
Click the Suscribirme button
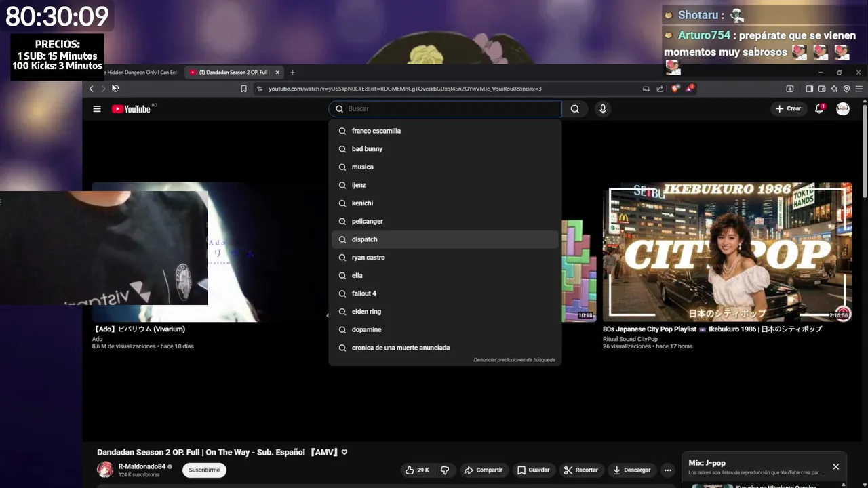click(x=204, y=470)
